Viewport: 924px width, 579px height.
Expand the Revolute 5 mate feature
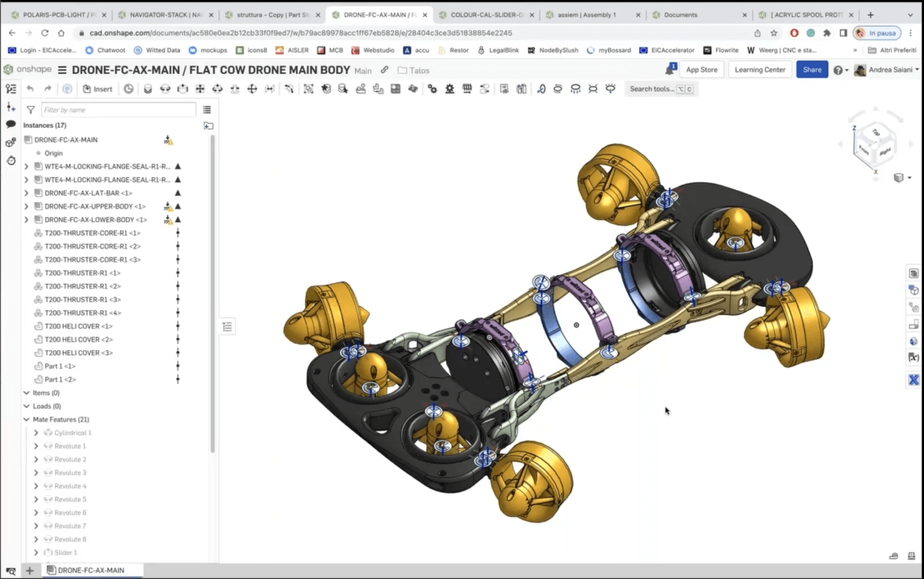pyautogui.click(x=36, y=499)
